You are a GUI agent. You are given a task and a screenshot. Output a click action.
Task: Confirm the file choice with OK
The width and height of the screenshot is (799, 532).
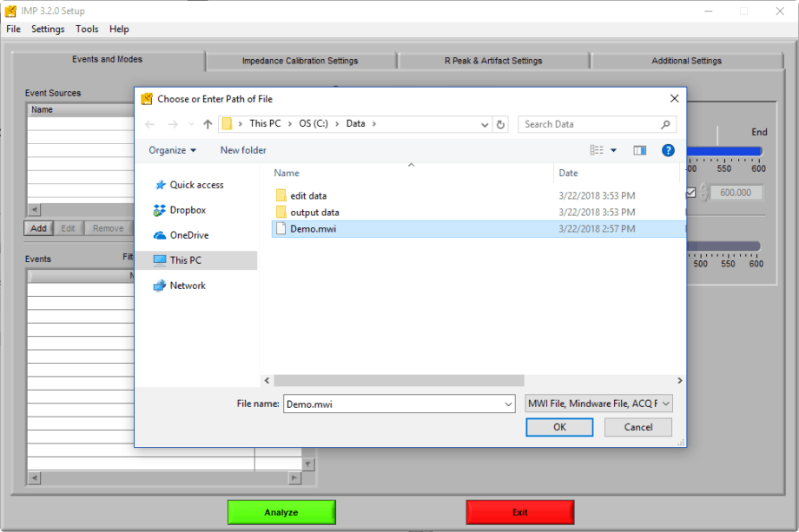(558, 427)
